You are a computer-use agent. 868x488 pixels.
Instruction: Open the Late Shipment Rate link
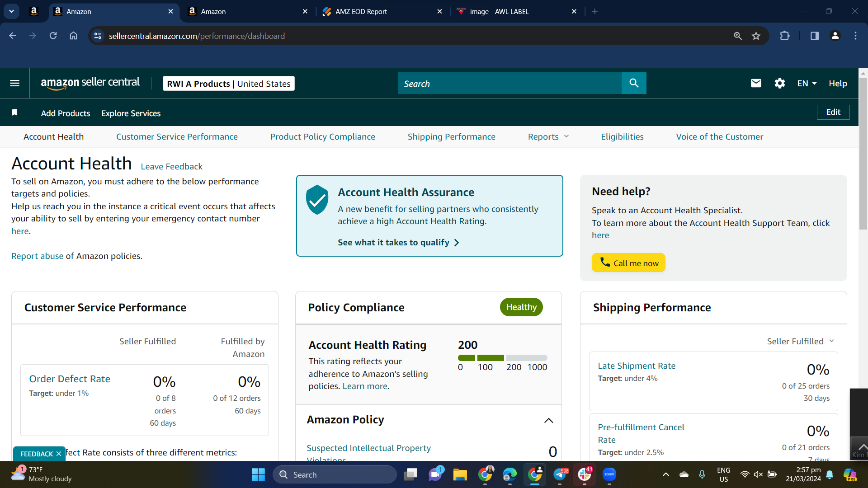click(637, 366)
